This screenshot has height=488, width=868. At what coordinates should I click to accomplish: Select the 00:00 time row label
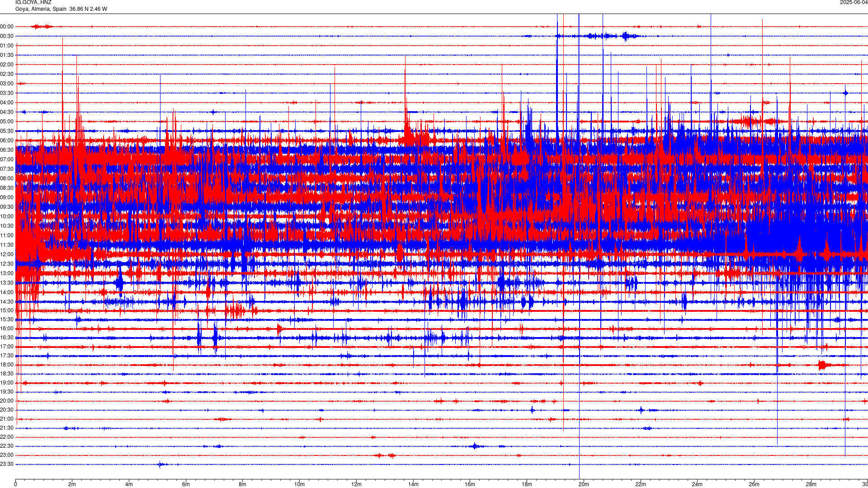7,27
